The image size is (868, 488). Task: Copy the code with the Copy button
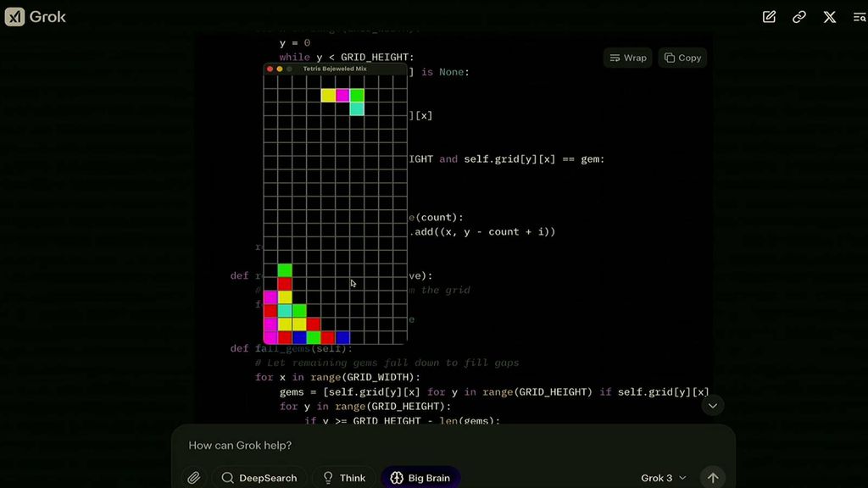[x=682, y=58]
